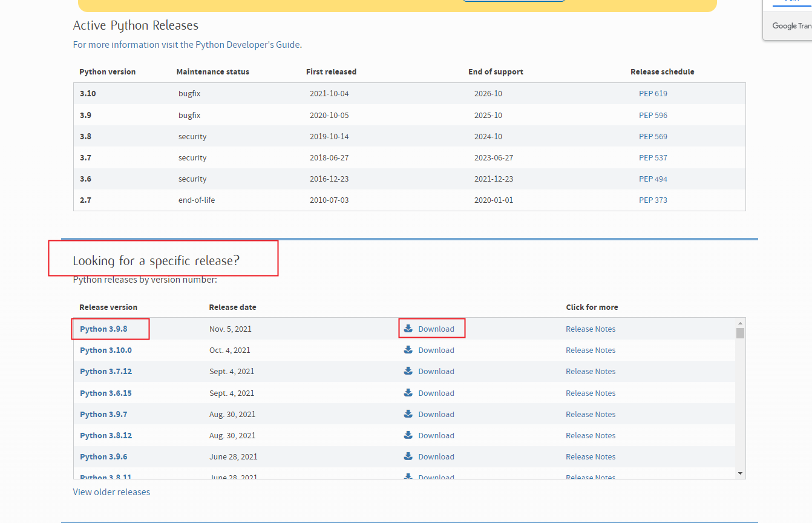Click the end of support date 2020-01-01
This screenshot has height=523, width=812.
494,200
